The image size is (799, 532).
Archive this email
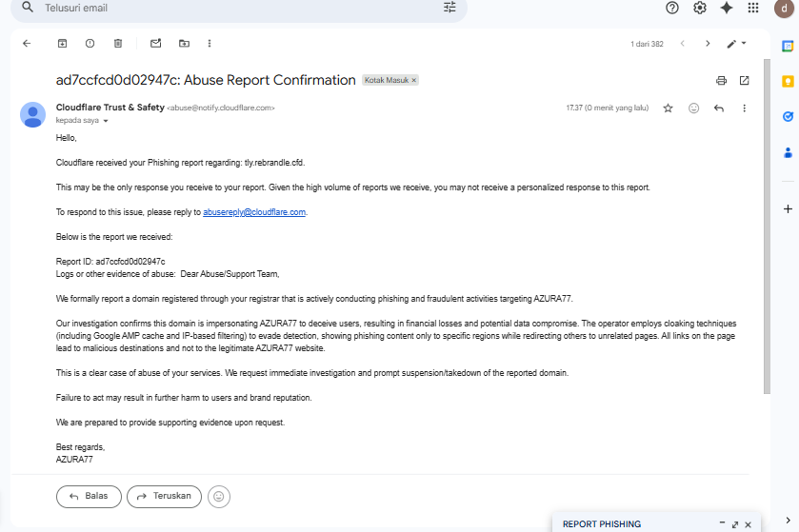[62, 43]
